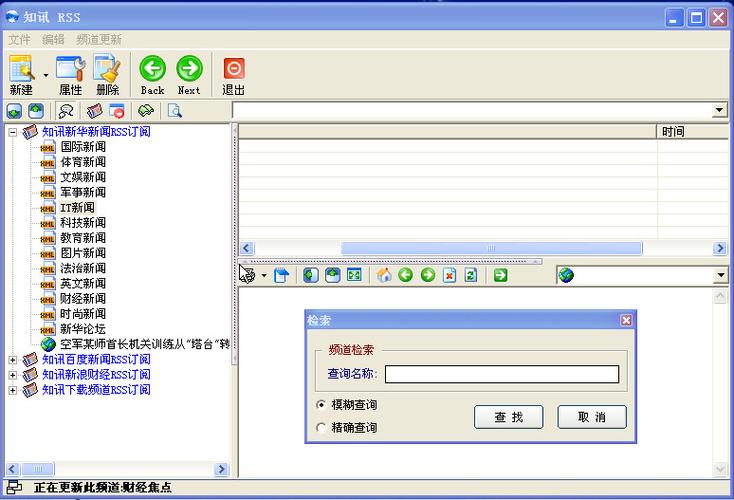Click the chat bubbles search icon
734x500 pixels.
click(66, 111)
